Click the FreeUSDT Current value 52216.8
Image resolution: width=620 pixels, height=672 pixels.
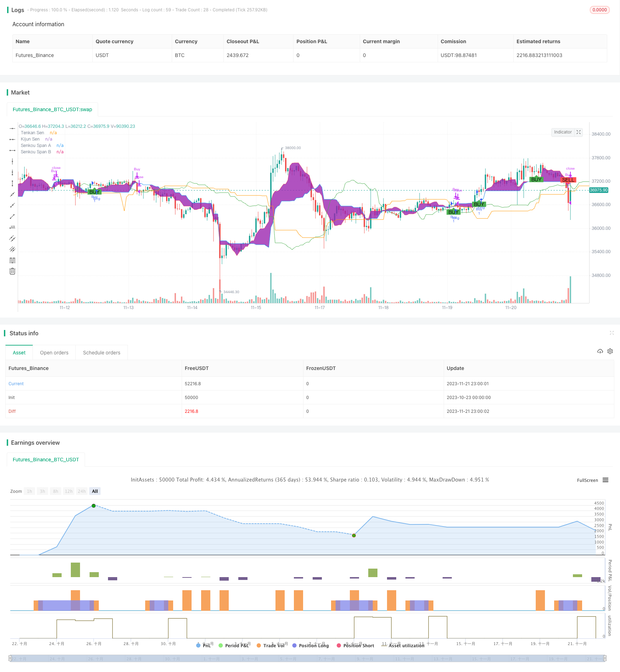pyautogui.click(x=193, y=384)
